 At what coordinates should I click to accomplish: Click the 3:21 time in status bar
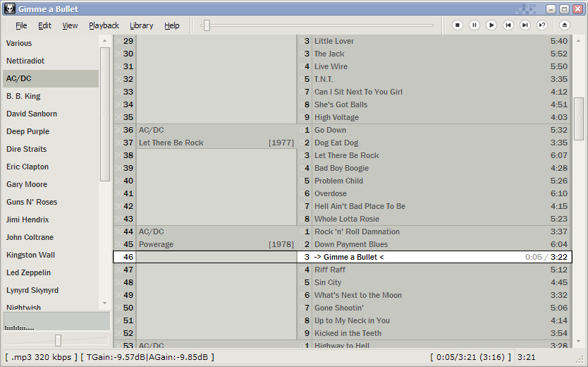527,357
